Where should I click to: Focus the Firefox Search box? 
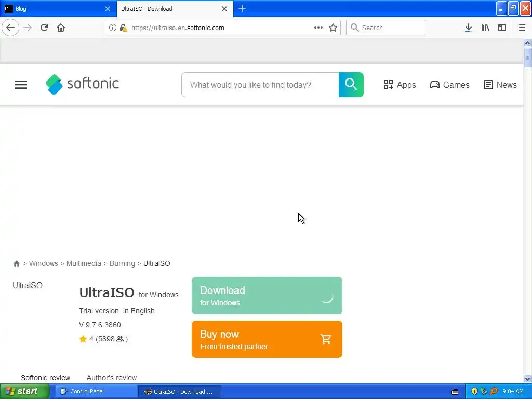pos(385,28)
